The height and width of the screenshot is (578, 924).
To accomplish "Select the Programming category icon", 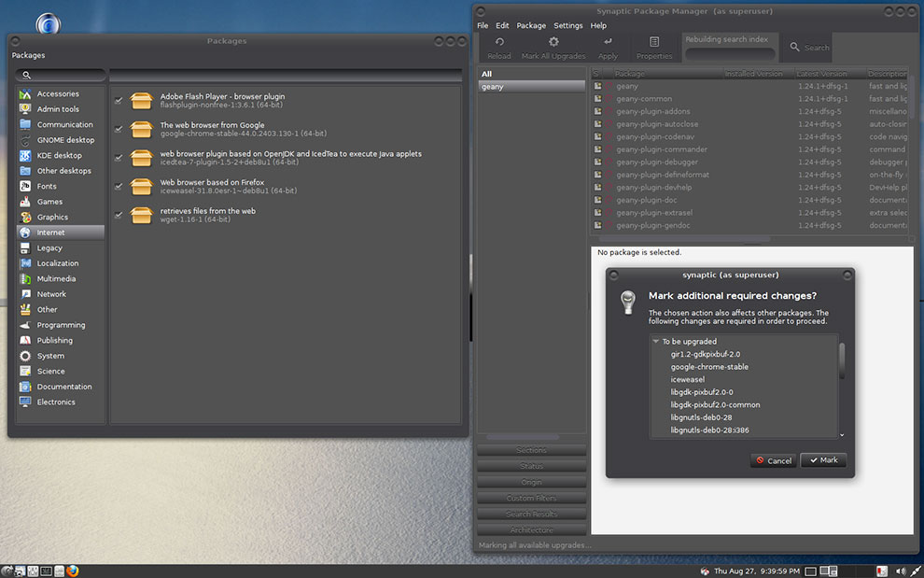I will (x=25, y=325).
